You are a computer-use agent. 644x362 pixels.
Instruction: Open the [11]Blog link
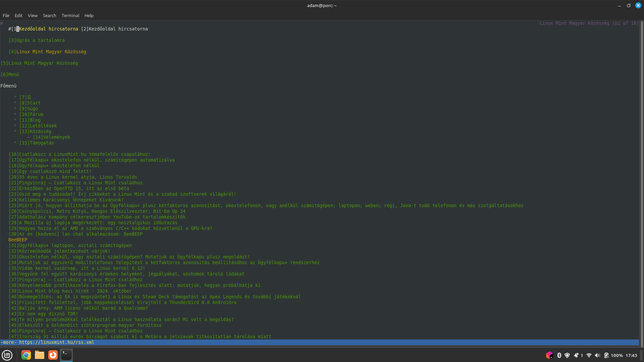(30, 120)
